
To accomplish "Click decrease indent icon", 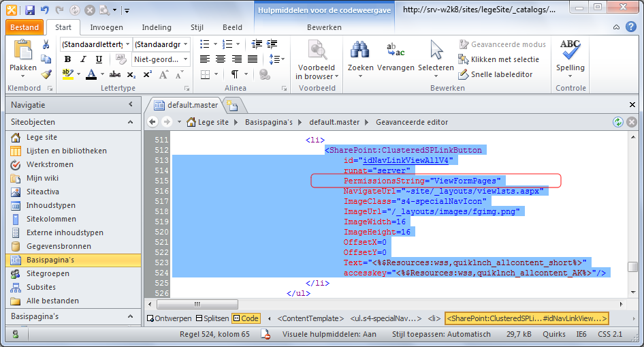I will [x=257, y=44].
